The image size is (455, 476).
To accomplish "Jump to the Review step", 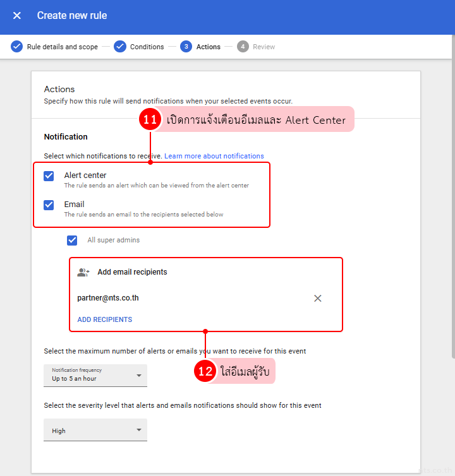I will coord(264,47).
